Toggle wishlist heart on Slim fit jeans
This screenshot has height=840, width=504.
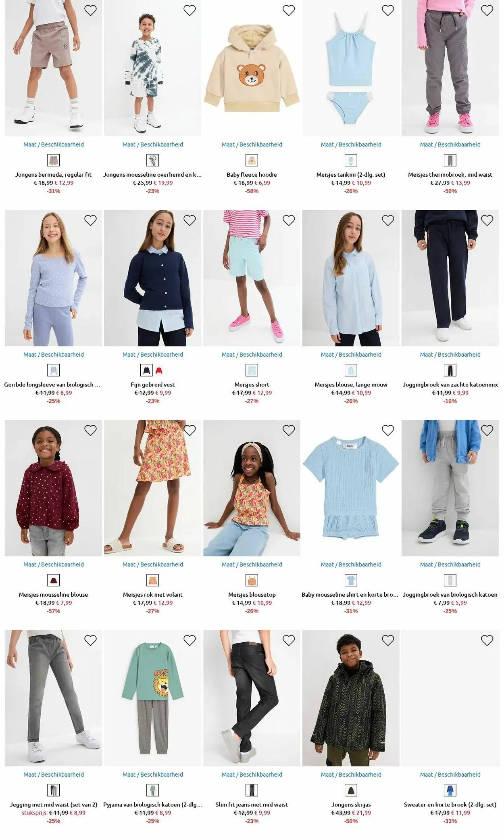click(289, 640)
